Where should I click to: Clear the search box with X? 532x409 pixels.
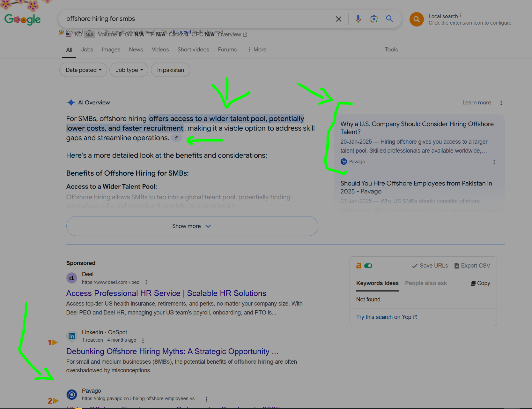(x=339, y=19)
